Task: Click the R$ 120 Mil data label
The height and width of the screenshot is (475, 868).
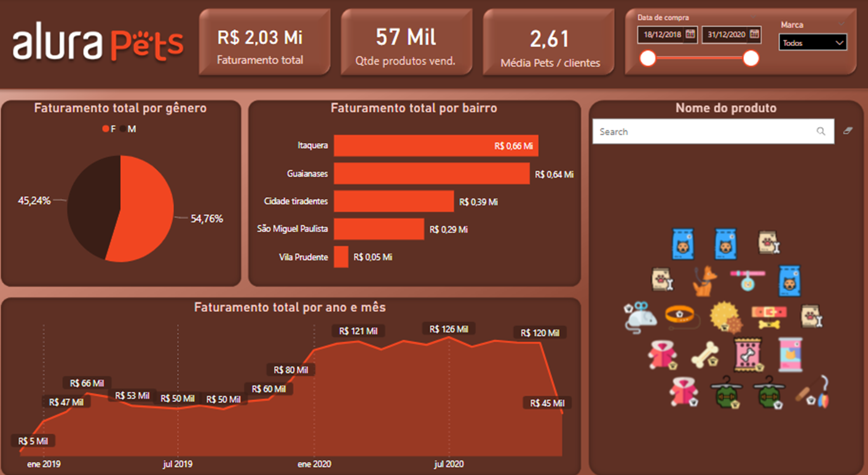Action: 540,332
